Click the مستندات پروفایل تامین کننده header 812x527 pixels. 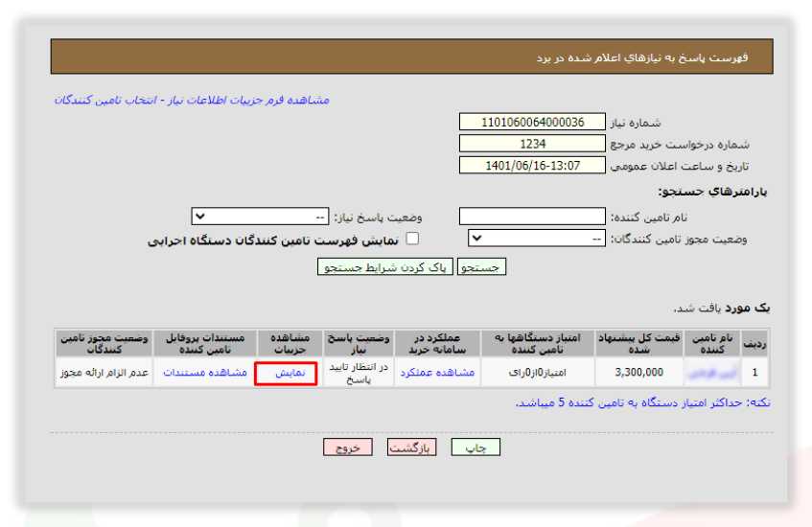205,344
